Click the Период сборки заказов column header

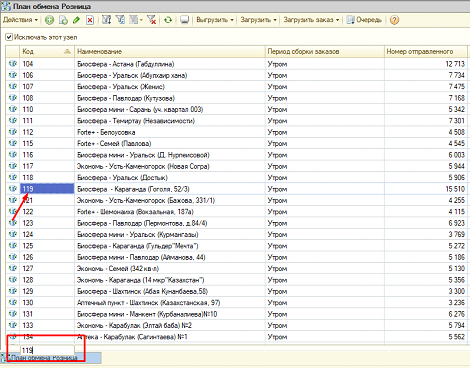click(x=325, y=52)
